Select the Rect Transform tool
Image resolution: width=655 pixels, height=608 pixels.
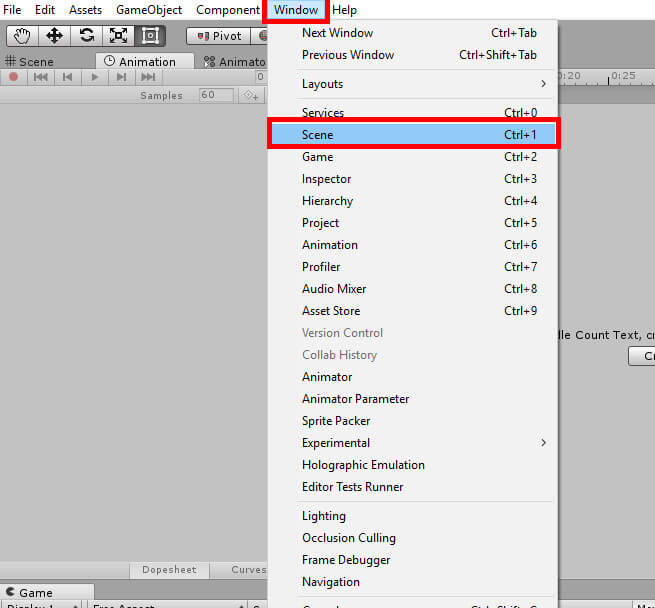(150, 36)
